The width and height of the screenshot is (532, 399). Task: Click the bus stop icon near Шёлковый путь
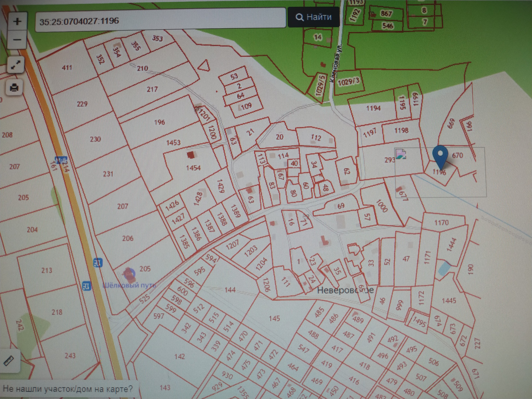point(87,286)
